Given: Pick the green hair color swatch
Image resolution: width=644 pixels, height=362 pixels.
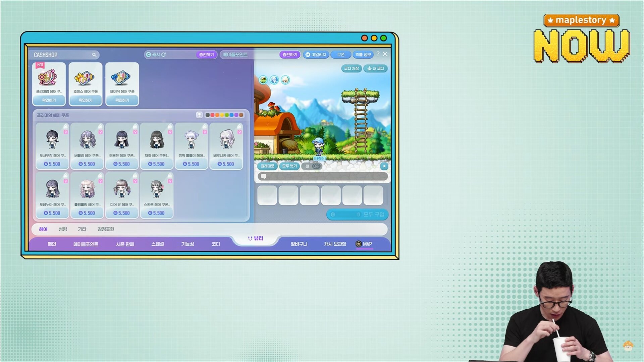Looking at the screenshot, I should pyautogui.click(x=227, y=115).
